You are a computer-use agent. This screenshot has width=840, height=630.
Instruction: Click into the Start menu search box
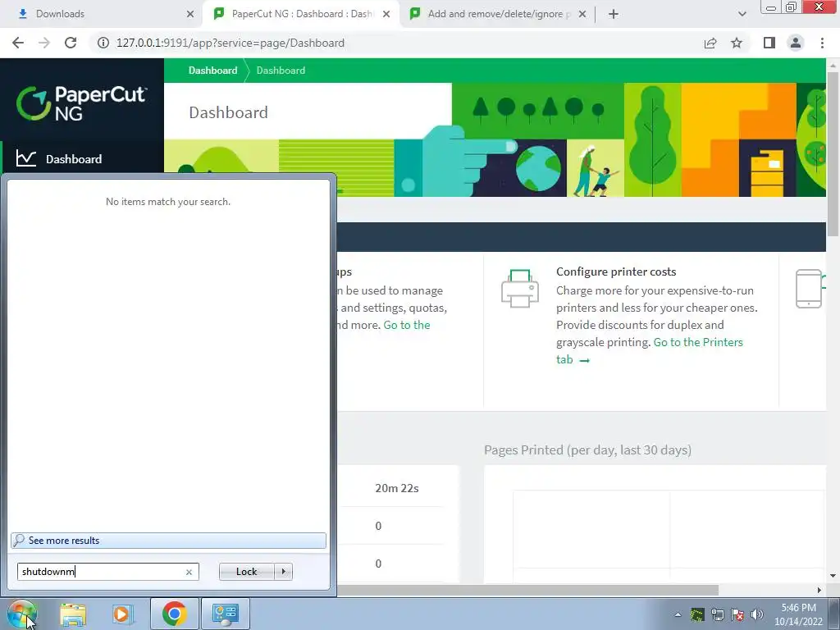click(x=102, y=572)
